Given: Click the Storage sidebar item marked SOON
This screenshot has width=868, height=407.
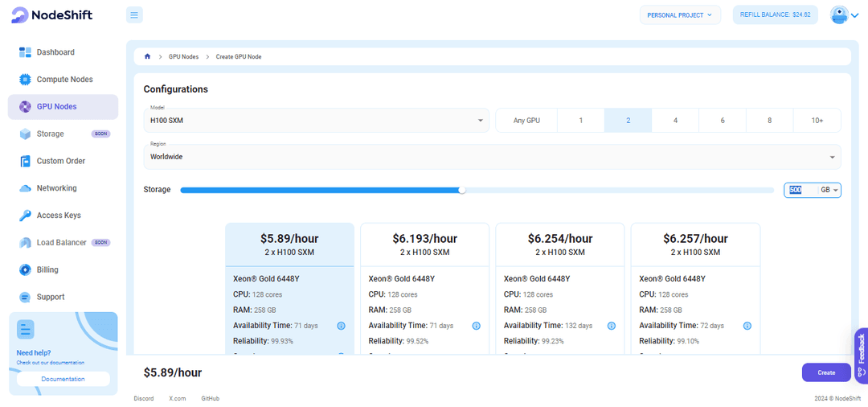Looking at the screenshot, I should pyautogui.click(x=63, y=134).
